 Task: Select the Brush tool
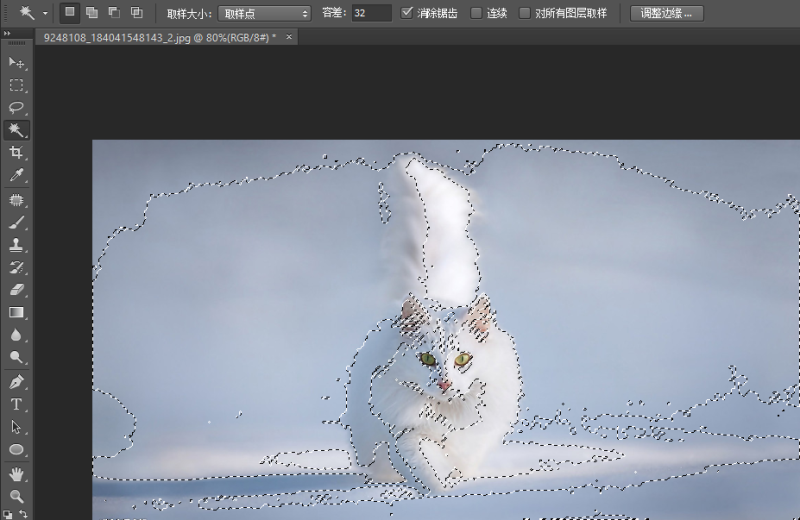[x=16, y=222]
